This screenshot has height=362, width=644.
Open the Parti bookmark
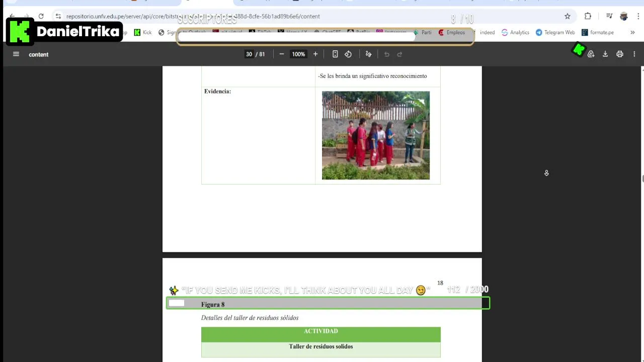click(x=422, y=32)
